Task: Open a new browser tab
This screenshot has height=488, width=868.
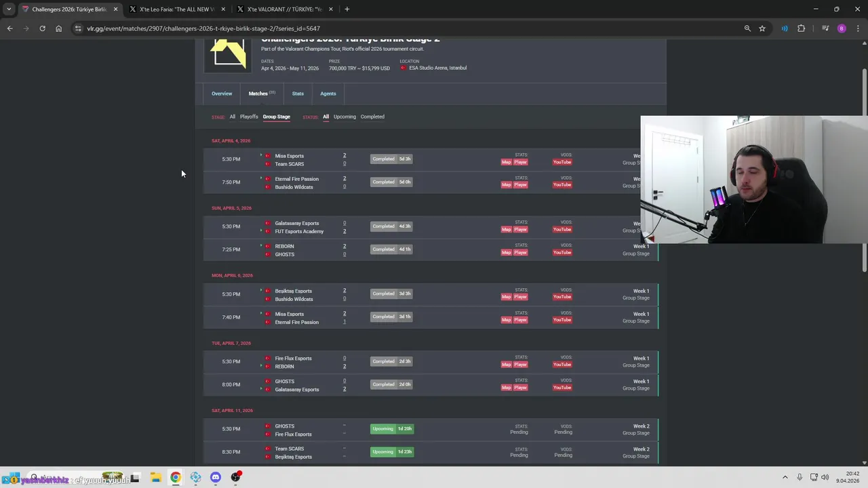Action: pos(347,9)
